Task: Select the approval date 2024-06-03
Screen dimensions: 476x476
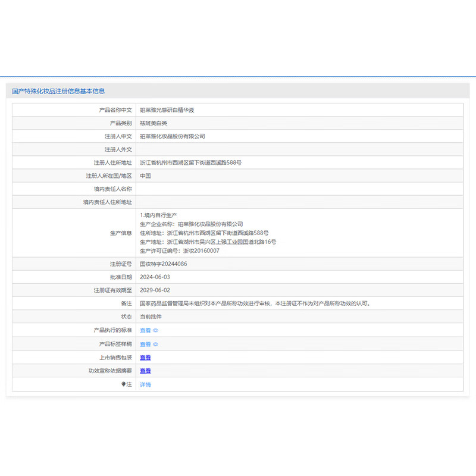Action: pyautogui.click(x=155, y=277)
